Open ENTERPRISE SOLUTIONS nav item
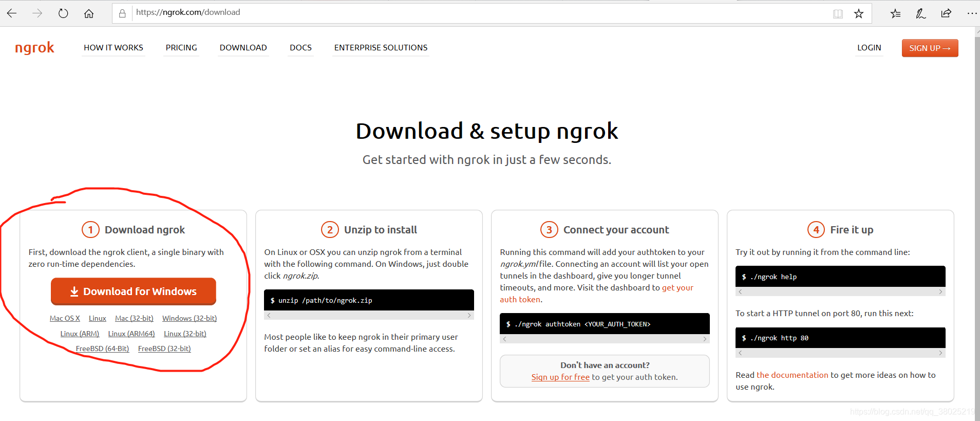Screen dimensions: 980x421 coord(381,48)
